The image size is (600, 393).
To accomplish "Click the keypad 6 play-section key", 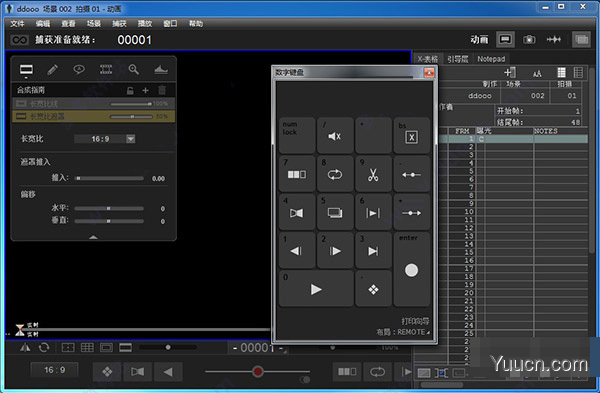I will coord(373,212).
